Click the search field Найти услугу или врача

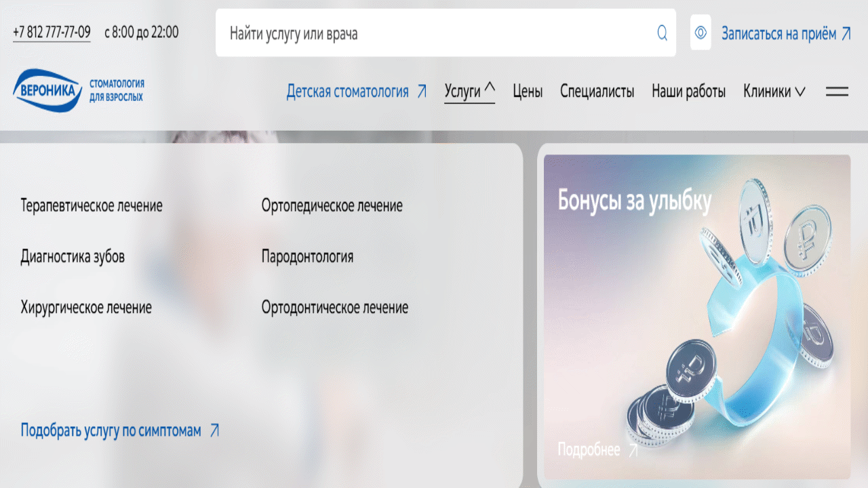434,33
